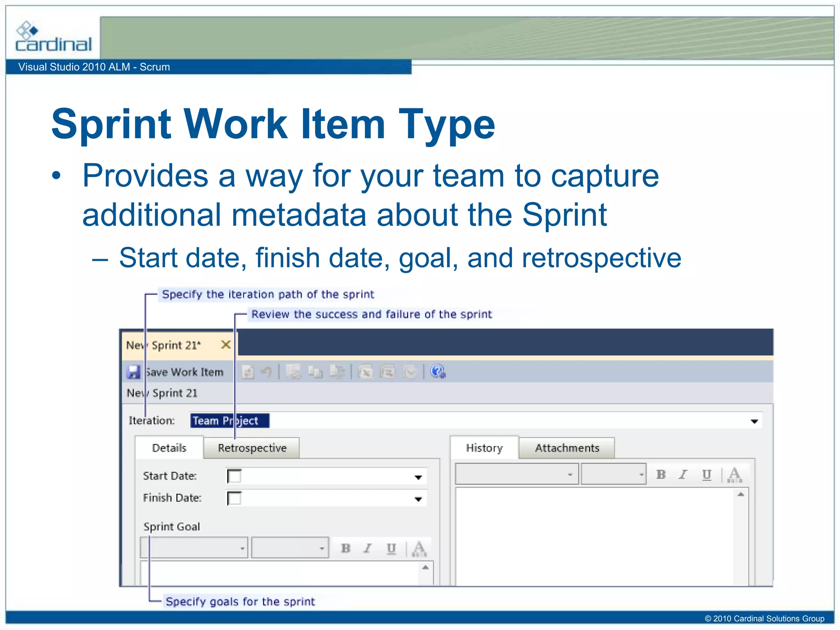Toggle Bold in Sprint Goal editor
Viewport: 840px width, 630px height.
coord(346,548)
